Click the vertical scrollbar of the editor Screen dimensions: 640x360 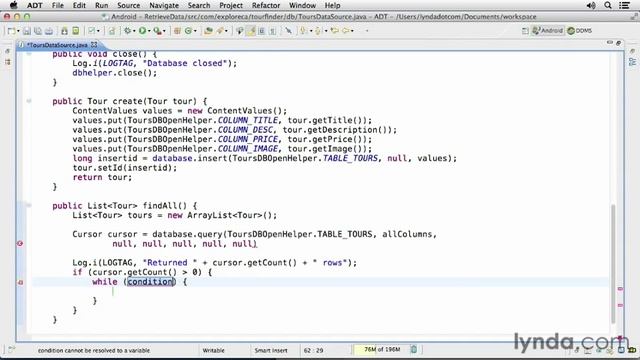[x=613, y=263]
